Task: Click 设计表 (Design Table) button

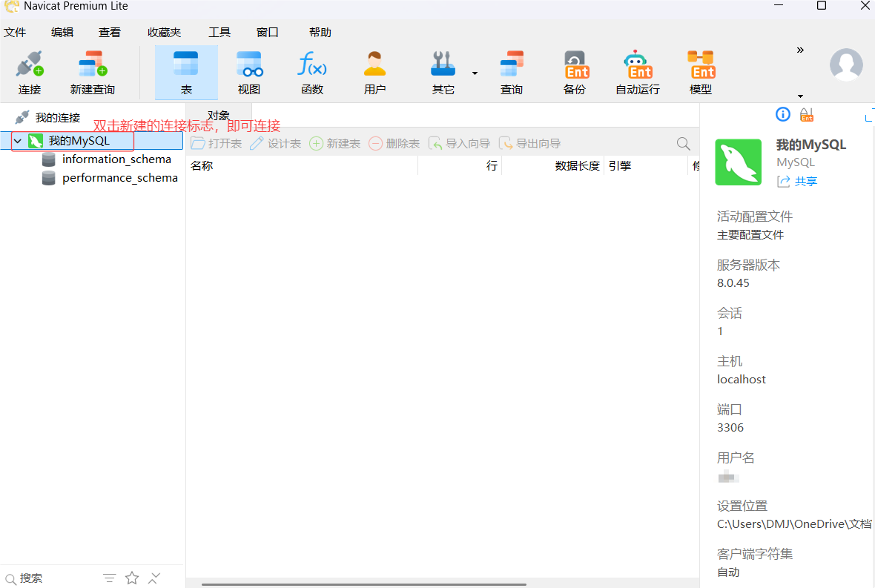Action: [x=276, y=144]
